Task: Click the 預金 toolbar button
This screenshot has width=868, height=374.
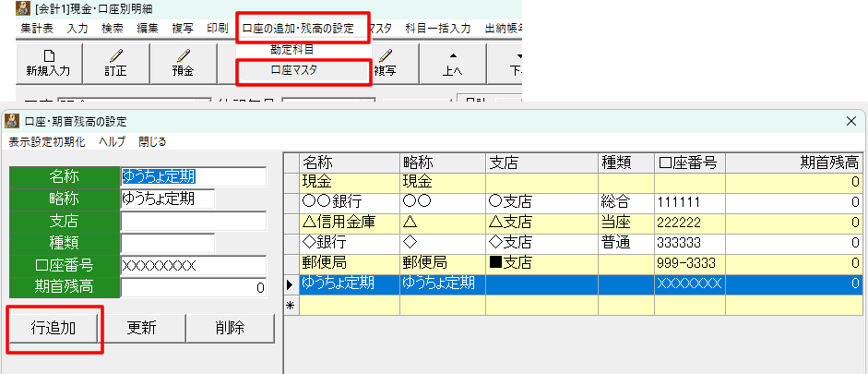Action: click(x=184, y=63)
